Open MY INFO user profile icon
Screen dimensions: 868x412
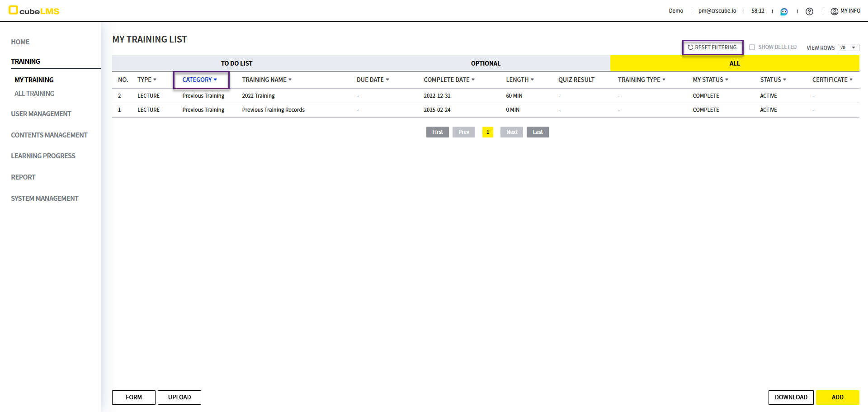click(x=834, y=11)
